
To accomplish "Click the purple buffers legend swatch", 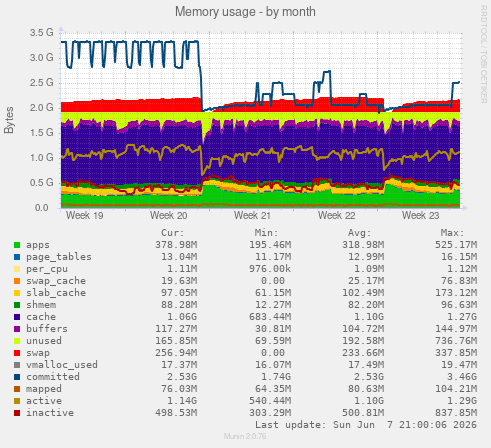I will (x=17, y=329).
